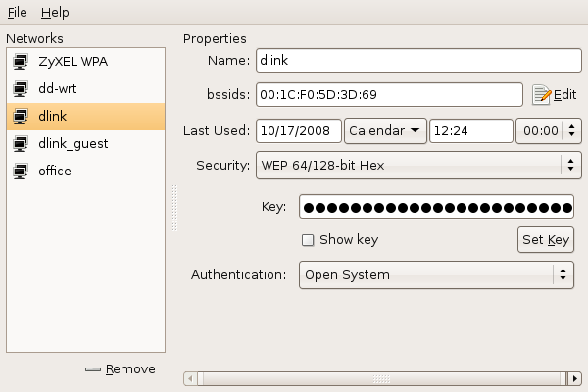The height and width of the screenshot is (392, 588).
Task: Expand the Calendar date picker
Action: (x=385, y=130)
